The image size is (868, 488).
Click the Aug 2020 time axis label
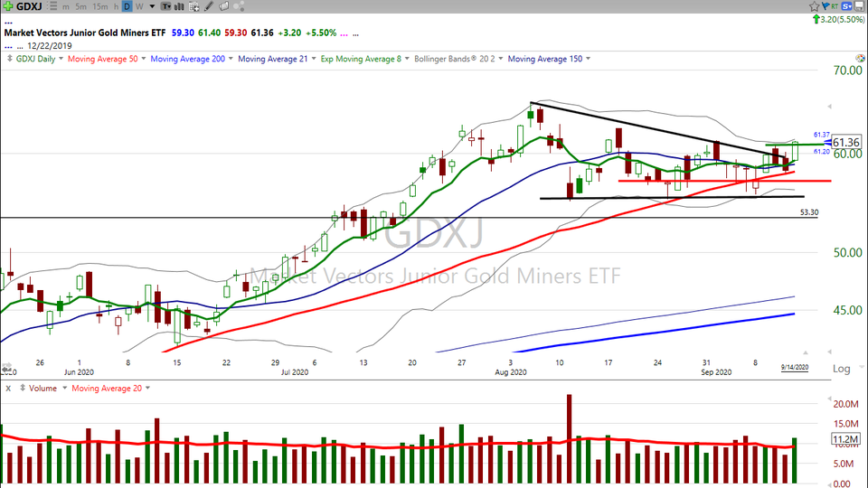510,372
